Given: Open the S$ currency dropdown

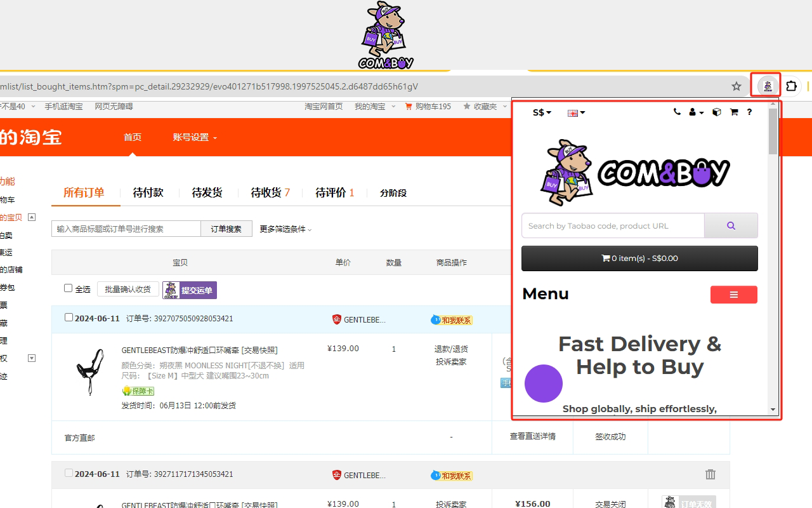Looking at the screenshot, I should [x=542, y=112].
